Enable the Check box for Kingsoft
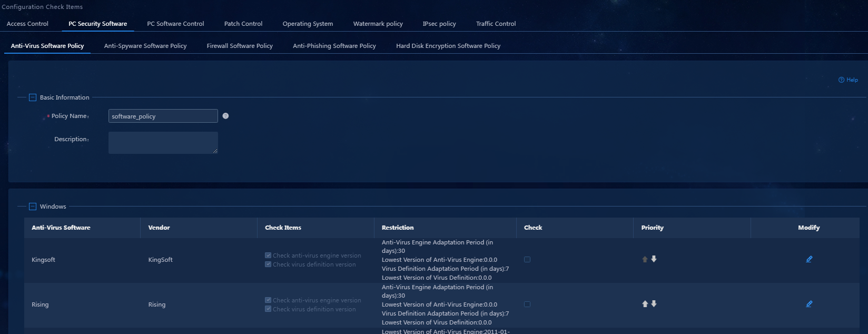This screenshot has height=334, width=868. (x=527, y=260)
